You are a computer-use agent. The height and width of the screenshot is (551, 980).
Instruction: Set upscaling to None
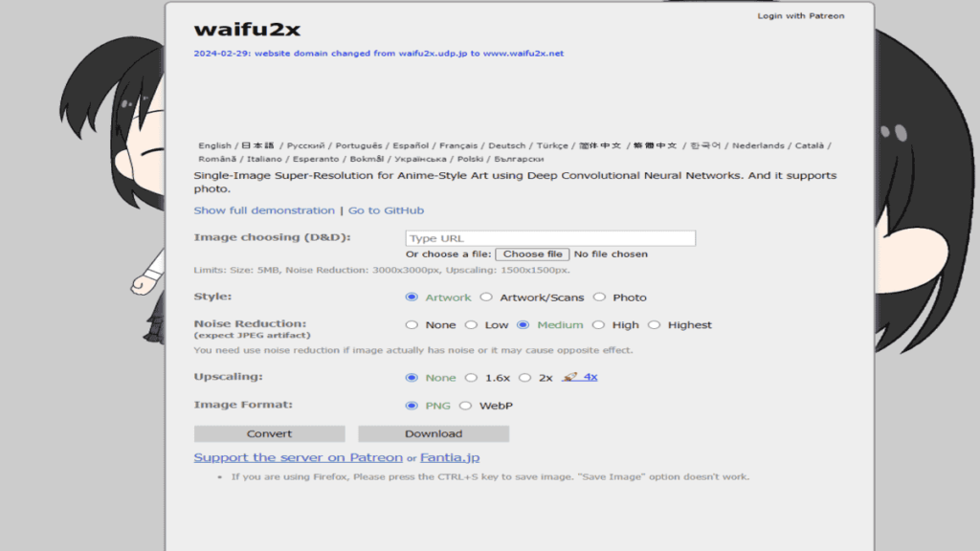412,377
